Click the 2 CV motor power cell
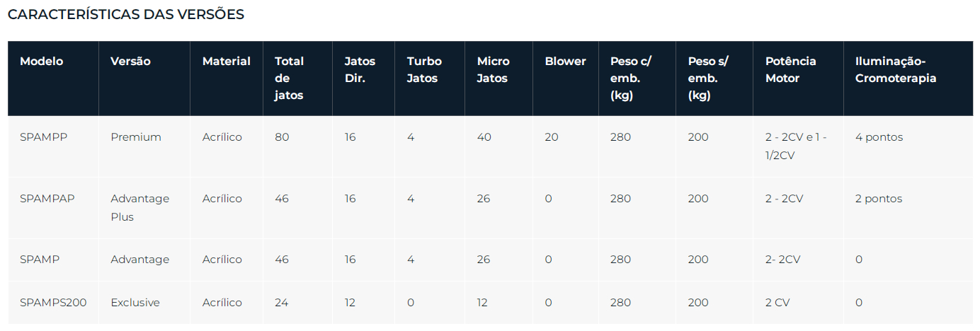 pyautogui.click(x=777, y=303)
